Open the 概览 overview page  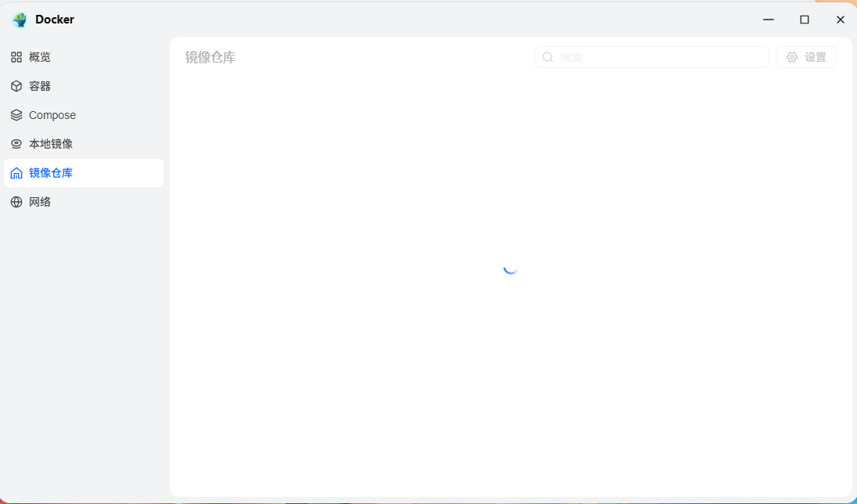(84, 57)
